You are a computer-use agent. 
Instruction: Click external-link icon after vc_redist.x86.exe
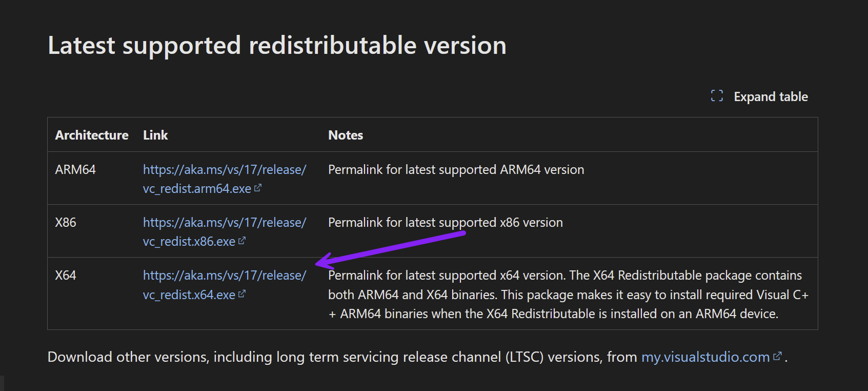coord(242,241)
